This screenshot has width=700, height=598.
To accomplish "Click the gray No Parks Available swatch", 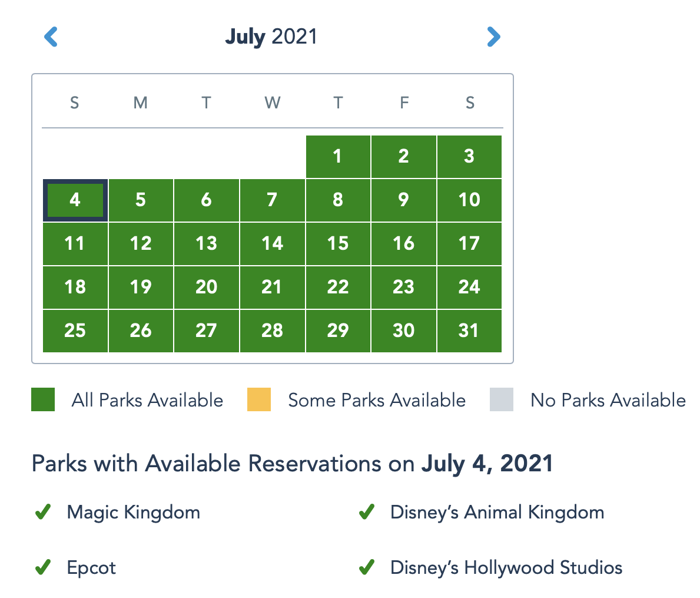I will pyautogui.click(x=502, y=399).
